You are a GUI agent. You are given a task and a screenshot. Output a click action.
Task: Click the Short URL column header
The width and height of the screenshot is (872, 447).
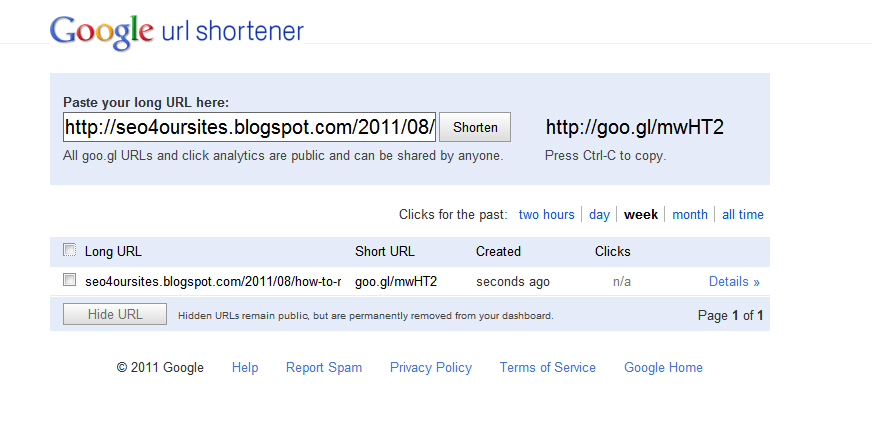[385, 251]
